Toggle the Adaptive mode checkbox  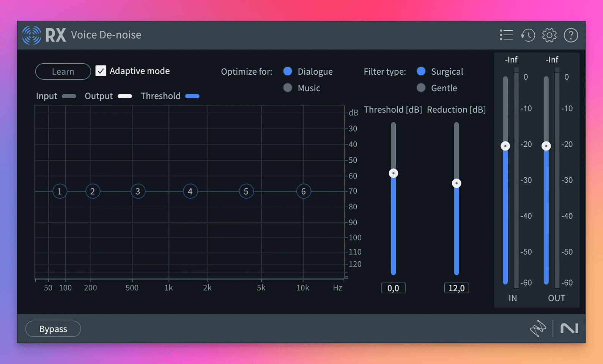[x=101, y=71]
